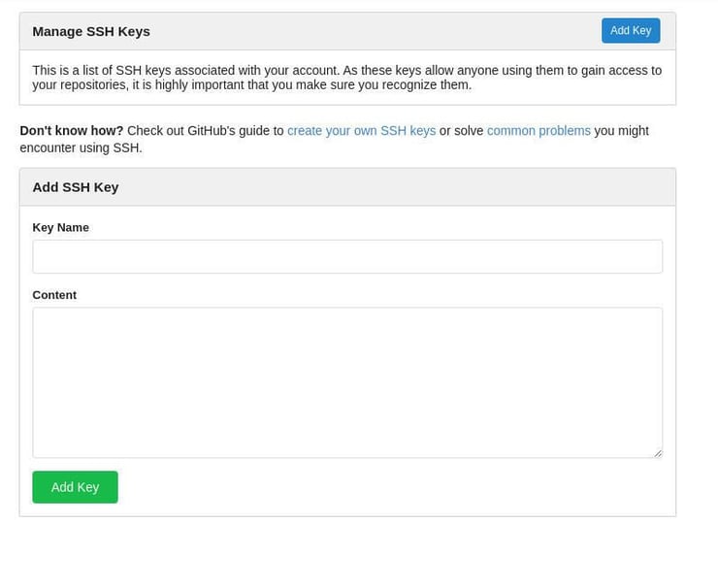The width and height of the screenshot is (718, 588).
Task: Click the Content textarea resize grip icon
Action: (658, 453)
